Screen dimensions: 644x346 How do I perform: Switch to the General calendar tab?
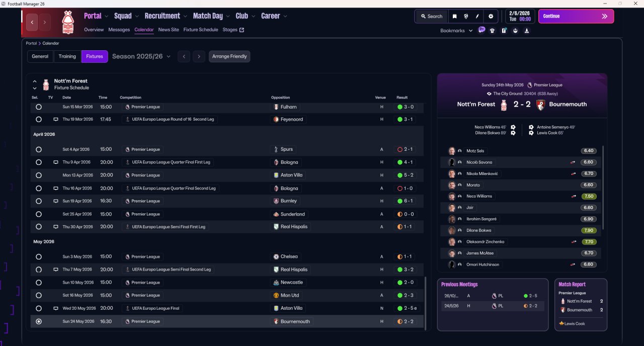click(40, 56)
